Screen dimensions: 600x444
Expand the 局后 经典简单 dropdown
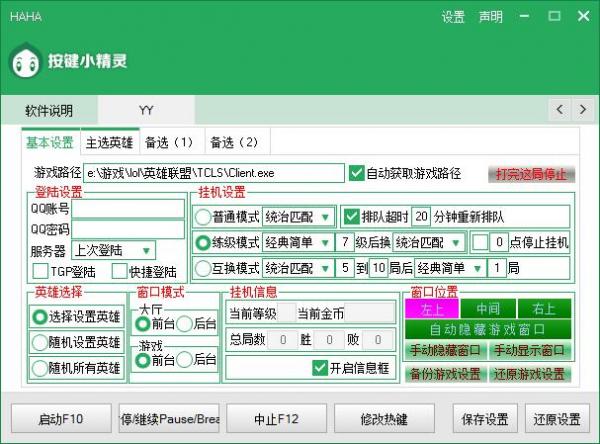[x=451, y=268]
